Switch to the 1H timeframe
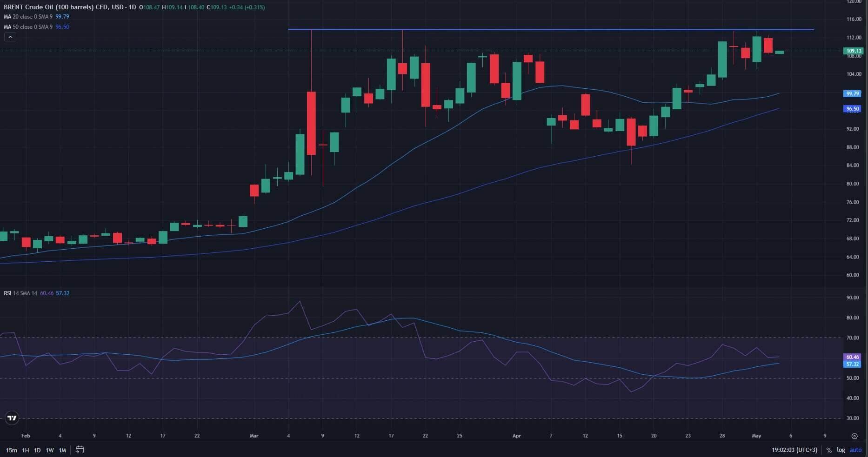Image resolution: width=868 pixels, height=457 pixels. pyautogui.click(x=26, y=450)
